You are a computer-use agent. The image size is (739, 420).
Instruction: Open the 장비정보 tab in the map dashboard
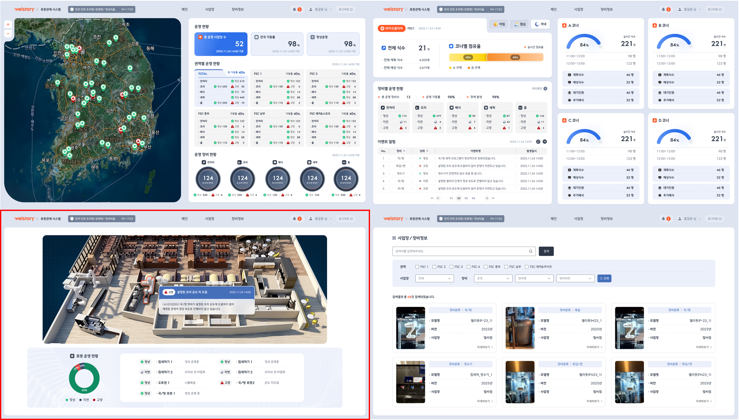coord(237,9)
